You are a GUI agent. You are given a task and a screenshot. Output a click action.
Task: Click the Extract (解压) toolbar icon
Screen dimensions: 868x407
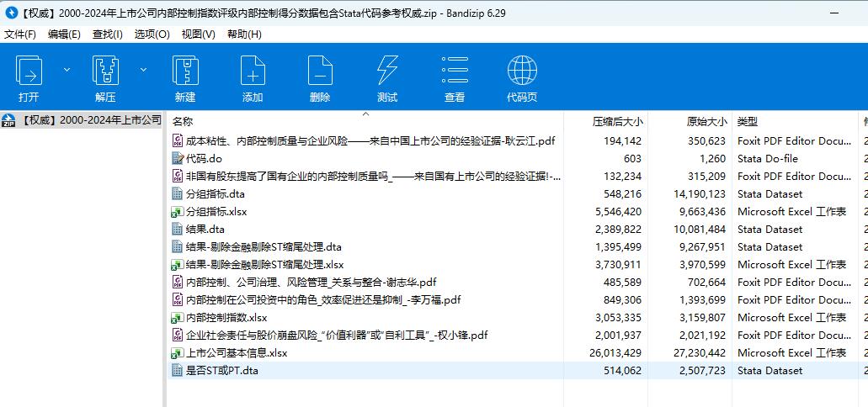coord(105,71)
